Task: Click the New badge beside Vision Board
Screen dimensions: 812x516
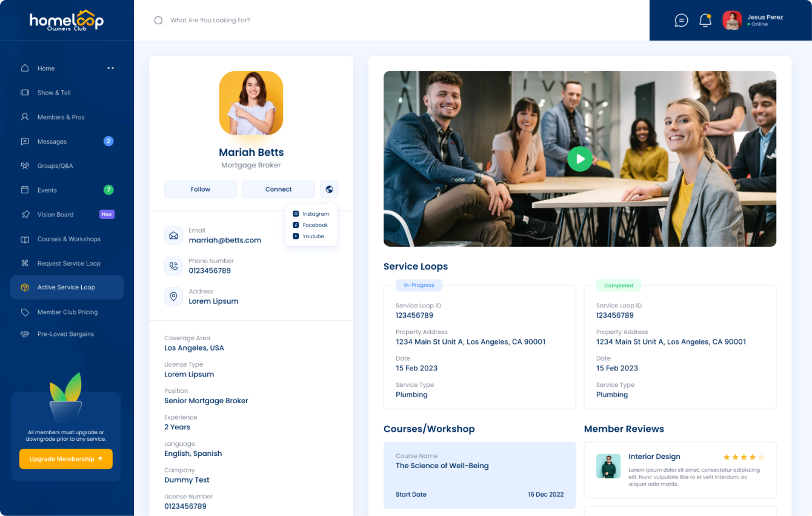Action: coord(107,214)
